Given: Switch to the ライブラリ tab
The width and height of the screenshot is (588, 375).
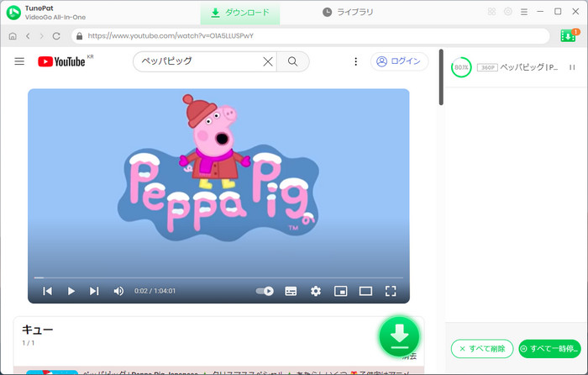Looking at the screenshot, I should (348, 13).
